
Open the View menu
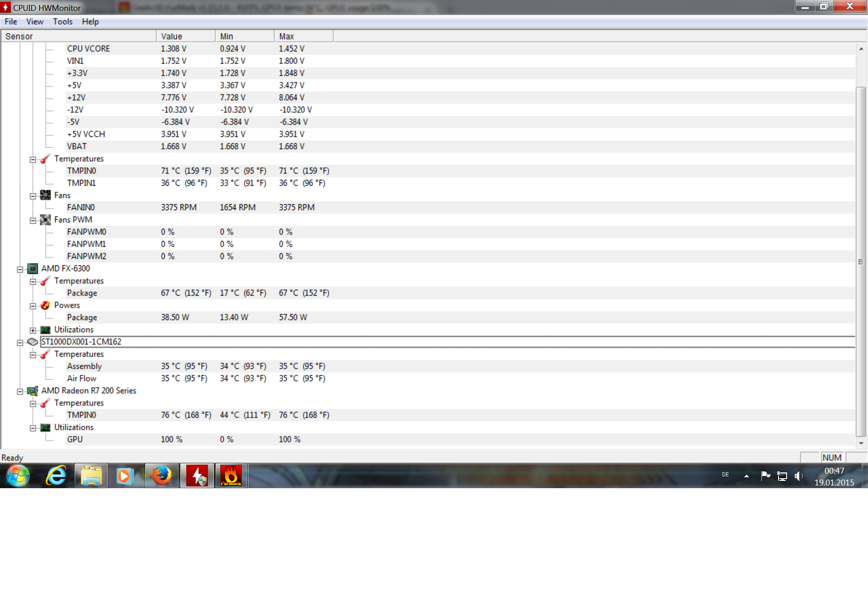tap(34, 22)
